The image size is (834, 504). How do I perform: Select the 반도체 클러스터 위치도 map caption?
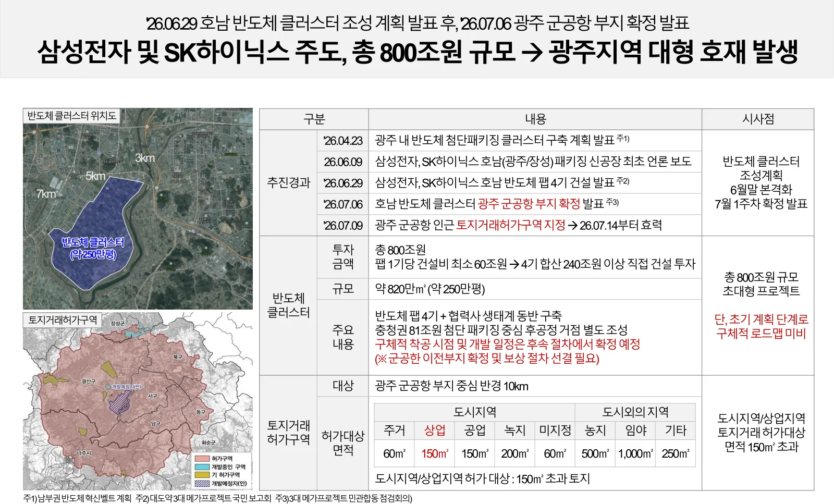pyautogui.click(x=72, y=116)
